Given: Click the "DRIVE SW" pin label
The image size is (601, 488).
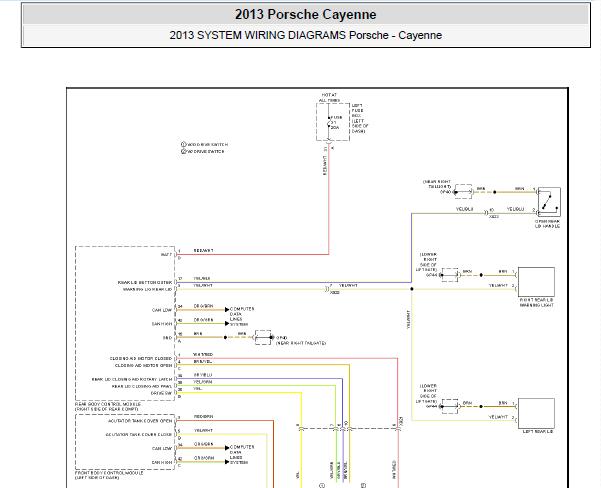Looking at the screenshot, I should tap(161, 393).
